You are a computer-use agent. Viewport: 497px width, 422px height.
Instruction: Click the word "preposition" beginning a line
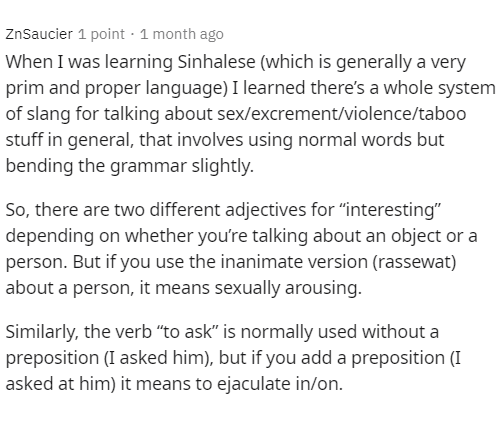click(52, 358)
